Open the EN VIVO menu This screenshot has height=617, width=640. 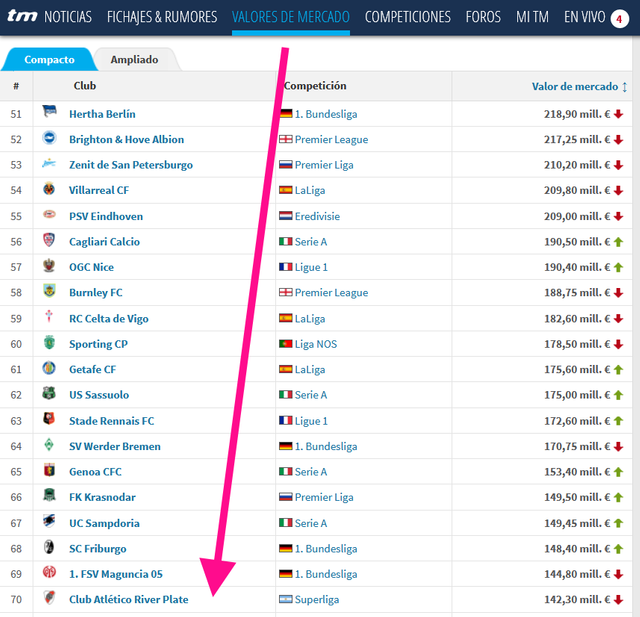[x=584, y=17]
